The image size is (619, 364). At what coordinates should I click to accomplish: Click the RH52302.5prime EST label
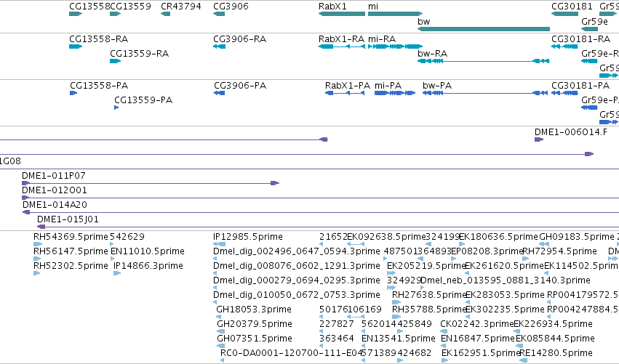tap(71, 266)
